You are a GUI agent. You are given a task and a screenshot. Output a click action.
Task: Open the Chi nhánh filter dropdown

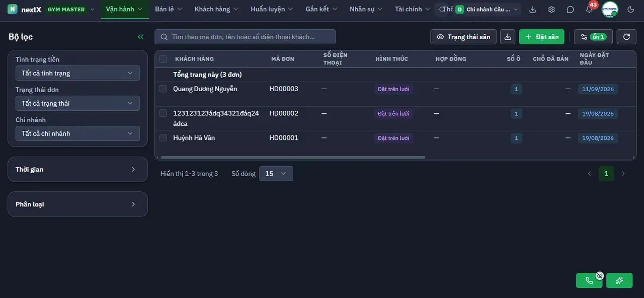77,133
